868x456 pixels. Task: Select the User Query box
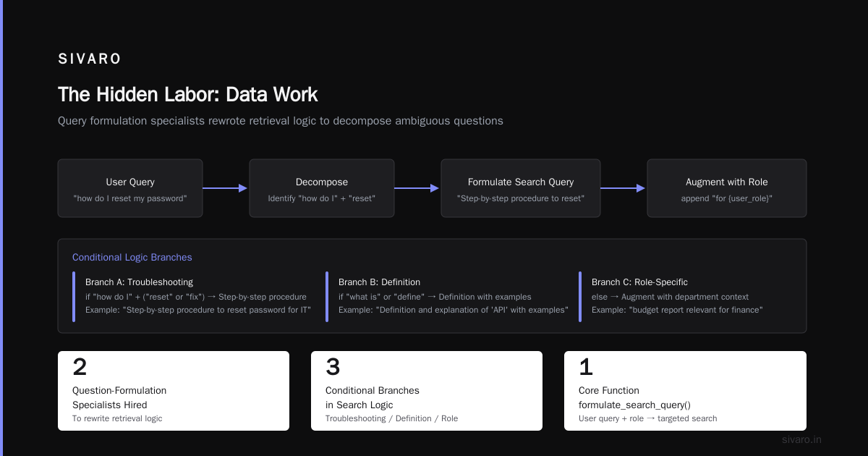(x=130, y=188)
